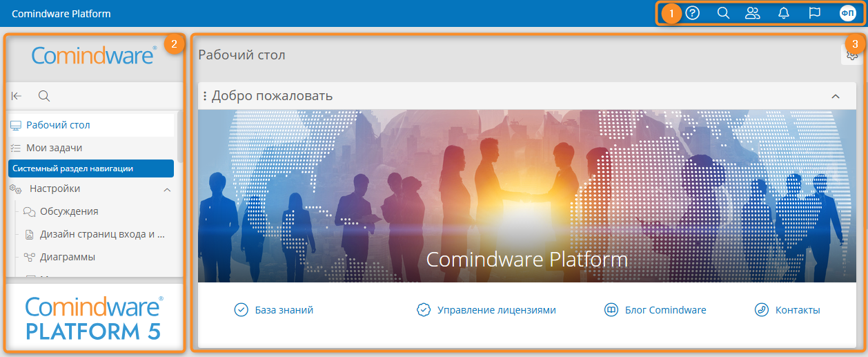Click the Comindware Platform 5 logo banner
868x357 pixels.
[95, 318]
